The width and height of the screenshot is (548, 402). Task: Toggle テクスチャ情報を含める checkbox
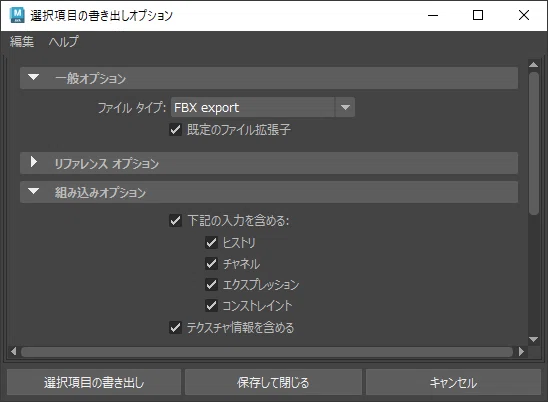click(175, 328)
